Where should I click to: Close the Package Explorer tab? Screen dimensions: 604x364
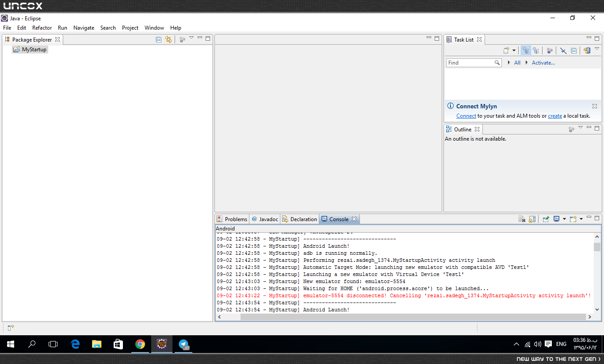pyautogui.click(x=57, y=39)
